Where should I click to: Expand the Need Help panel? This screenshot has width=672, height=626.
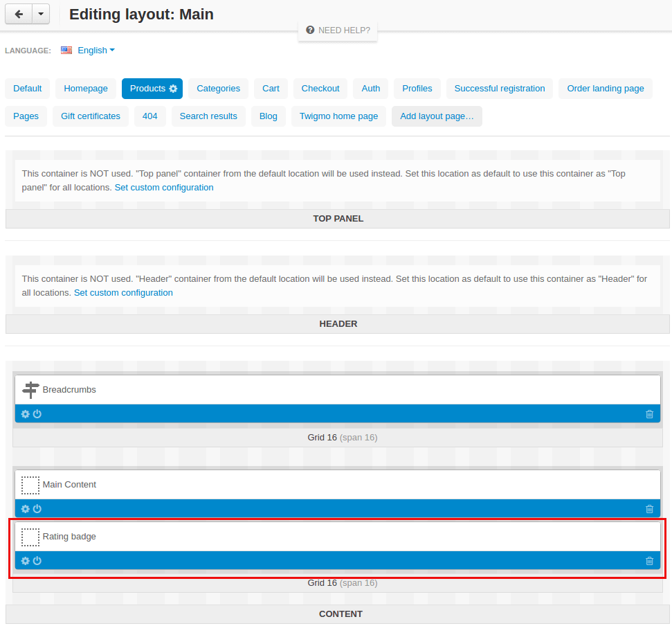click(x=338, y=30)
